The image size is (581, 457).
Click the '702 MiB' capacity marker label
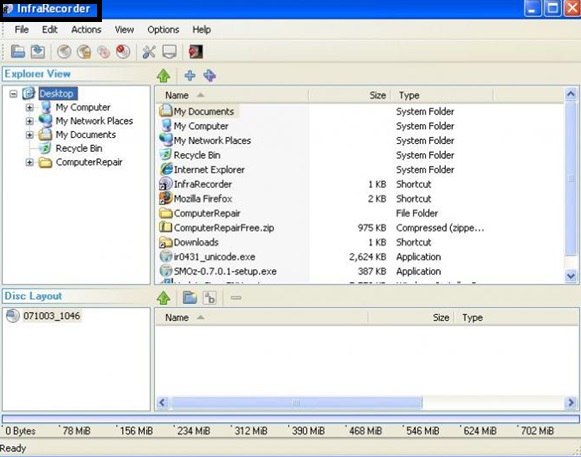click(x=537, y=431)
